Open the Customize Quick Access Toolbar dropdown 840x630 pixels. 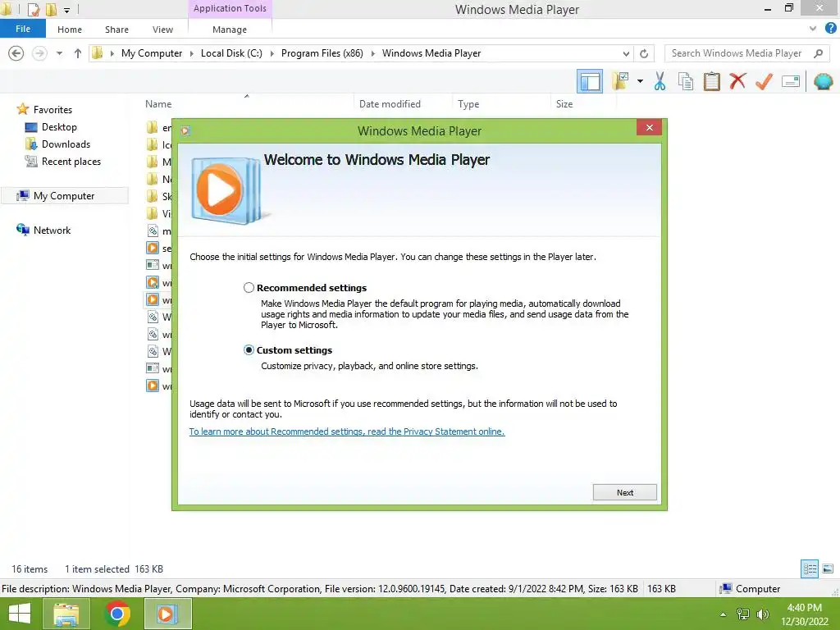pyautogui.click(x=66, y=10)
